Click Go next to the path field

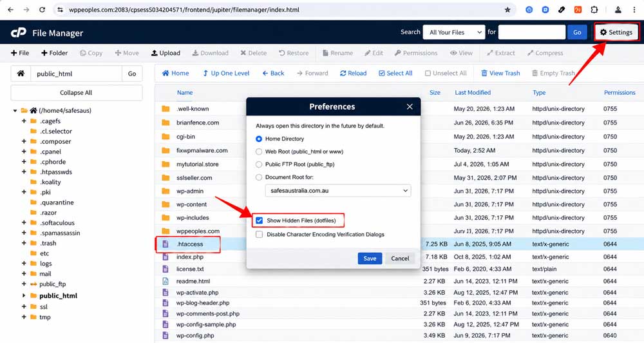pyautogui.click(x=132, y=73)
